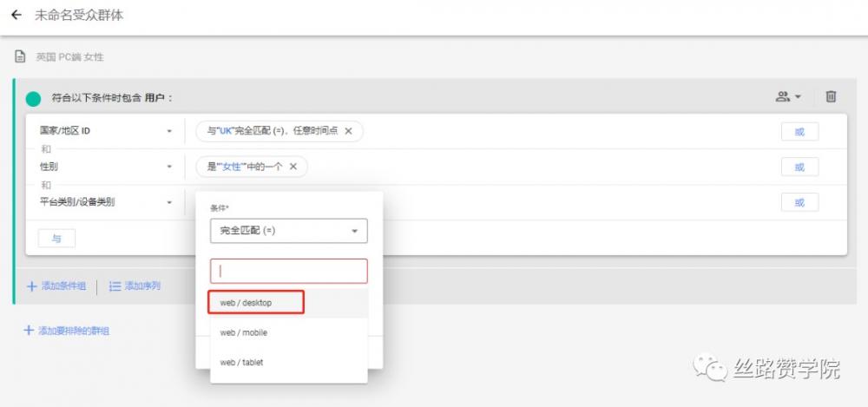Click 添加条件组 link
Viewport: 868px width, 407px height.
(56, 286)
